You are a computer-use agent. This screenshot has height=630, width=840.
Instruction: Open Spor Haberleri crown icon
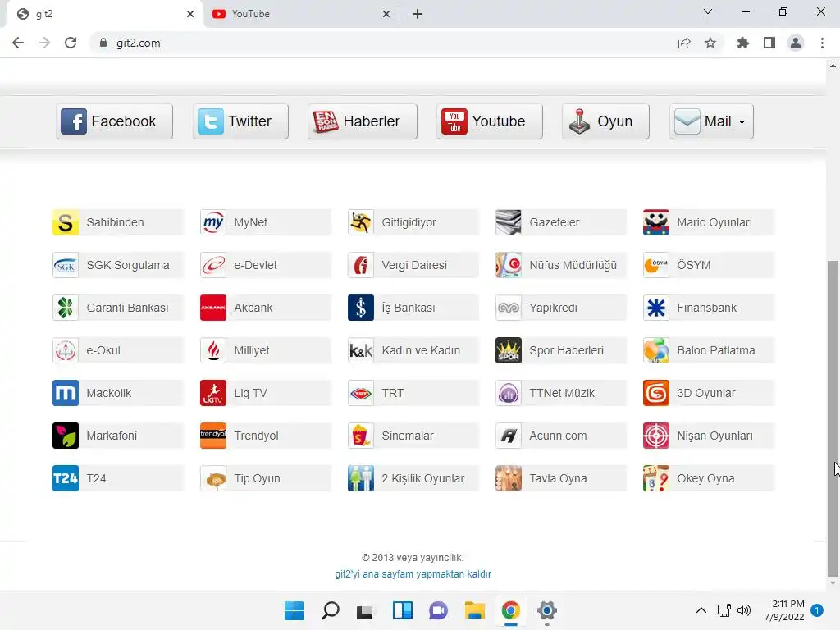509,350
